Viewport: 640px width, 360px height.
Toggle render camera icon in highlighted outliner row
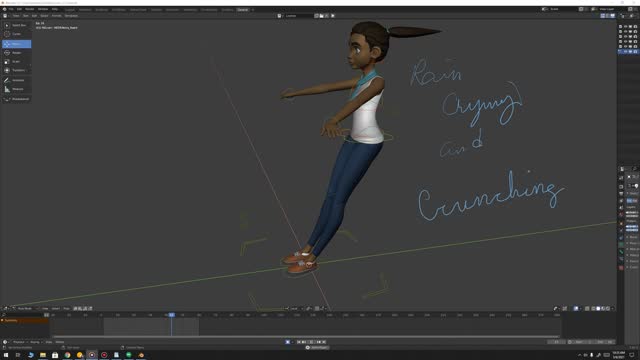[635, 52]
